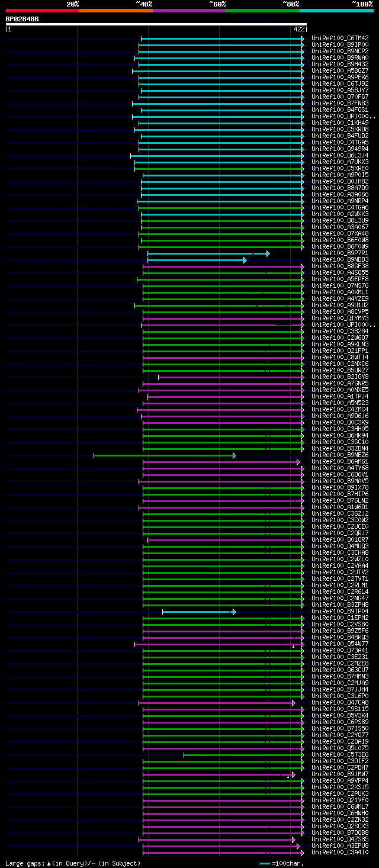This screenshot has width=379, height=868.
Task: Select the UniRef100_B6F0W9 label
Action: pos(340,247)
